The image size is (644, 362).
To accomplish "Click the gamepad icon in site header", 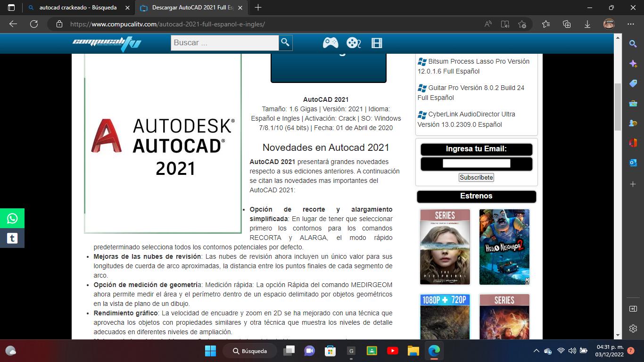I will (330, 43).
